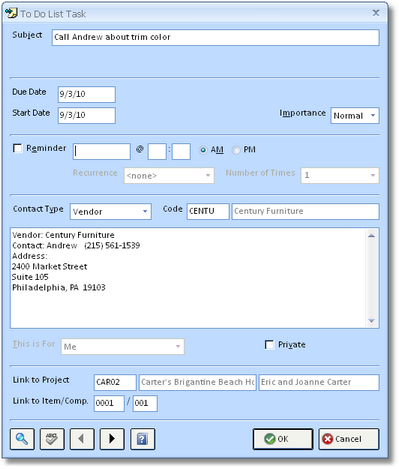Click the 'Vendor: Century Furniture' notes line
Image resolution: width=399 pixels, height=469 pixels.
click(63, 235)
